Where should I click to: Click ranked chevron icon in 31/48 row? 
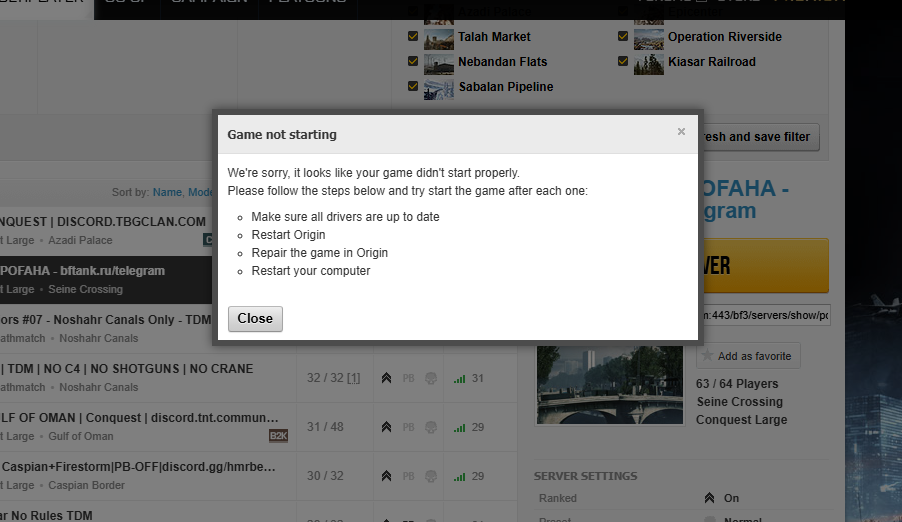point(387,427)
